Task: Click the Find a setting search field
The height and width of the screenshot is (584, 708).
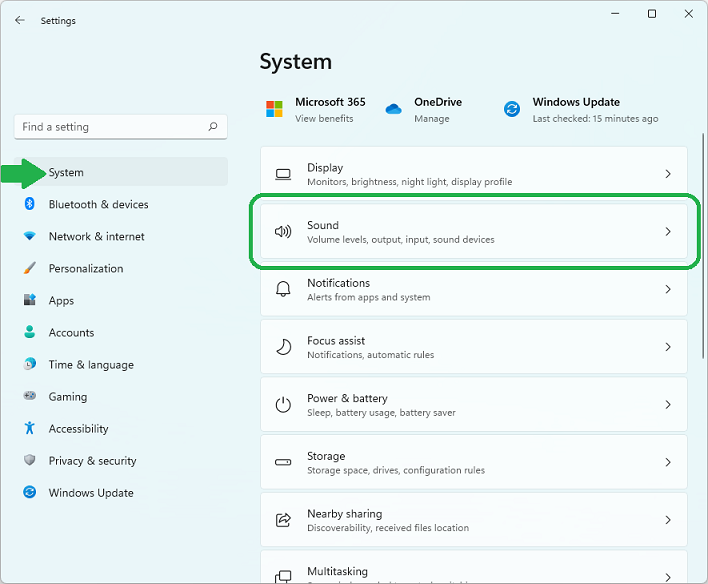Action: 110,127
